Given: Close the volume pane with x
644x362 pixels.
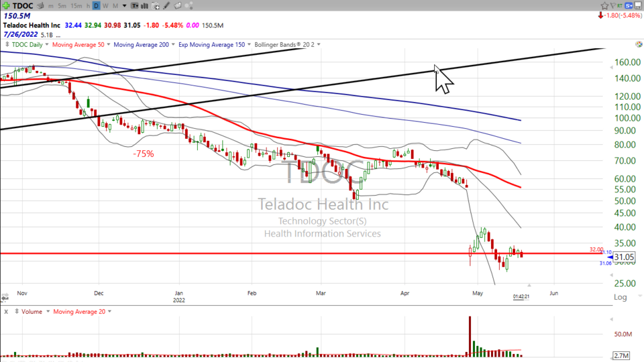Looking at the screenshot, I should click(6, 311).
